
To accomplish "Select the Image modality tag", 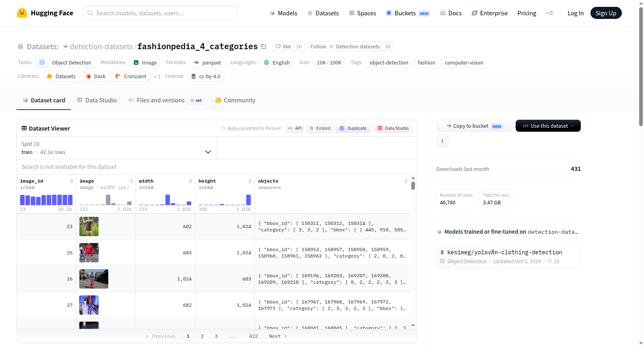I will tap(145, 62).
